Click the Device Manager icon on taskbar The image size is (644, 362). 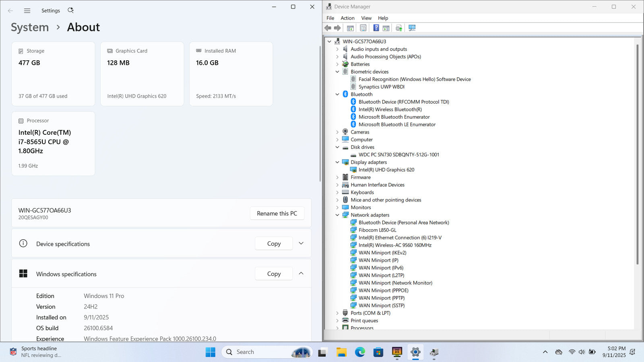point(434,352)
